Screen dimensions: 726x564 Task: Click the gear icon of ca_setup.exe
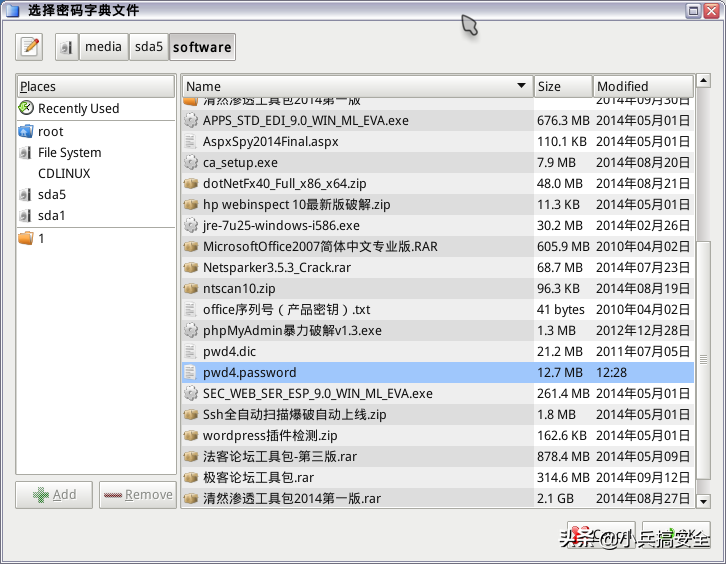(x=190, y=163)
